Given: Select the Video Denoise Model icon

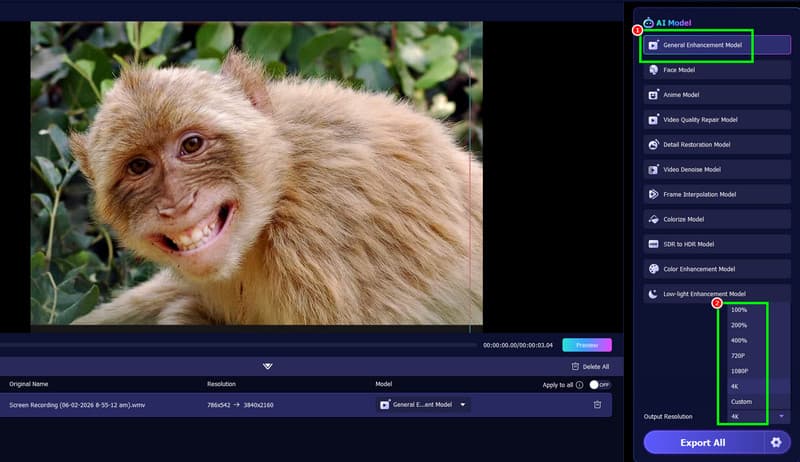Looking at the screenshot, I should [653, 169].
